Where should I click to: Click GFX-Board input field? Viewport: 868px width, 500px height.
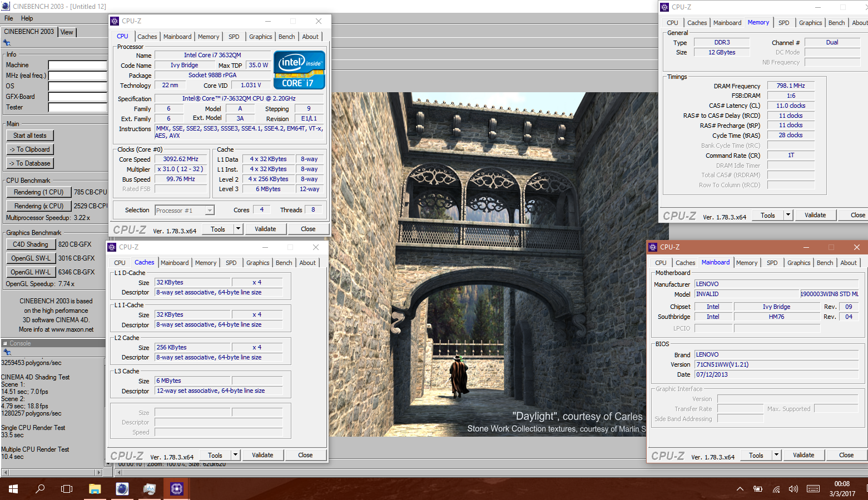tap(77, 97)
